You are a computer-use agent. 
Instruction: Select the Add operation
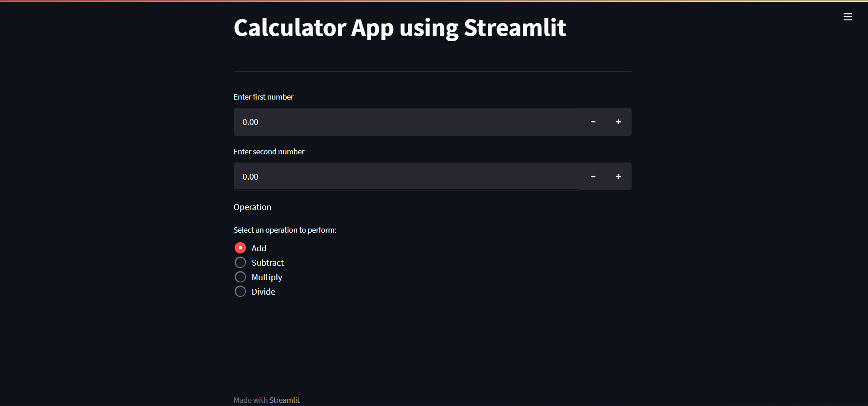[x=240, y=248]
